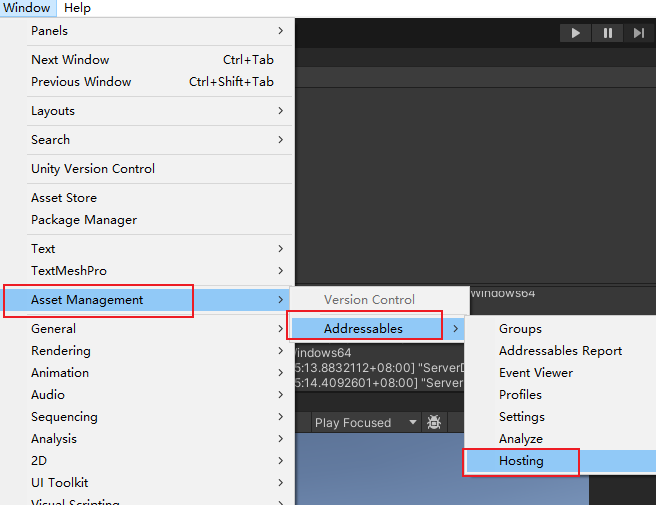Image resolution: width=656 pixels, height=505 pixels.
Task: Select Version Control in the submenu
Action: tap(380, 300)
